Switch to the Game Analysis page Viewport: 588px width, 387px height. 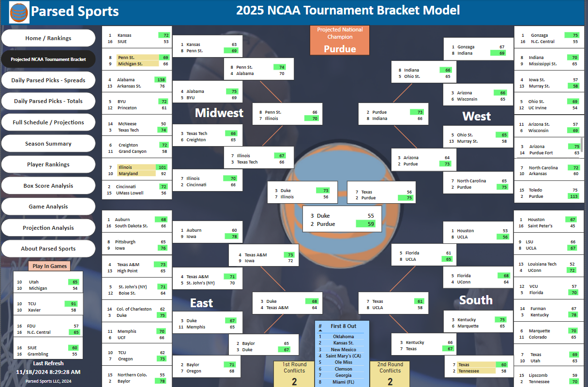pos(48,207)
